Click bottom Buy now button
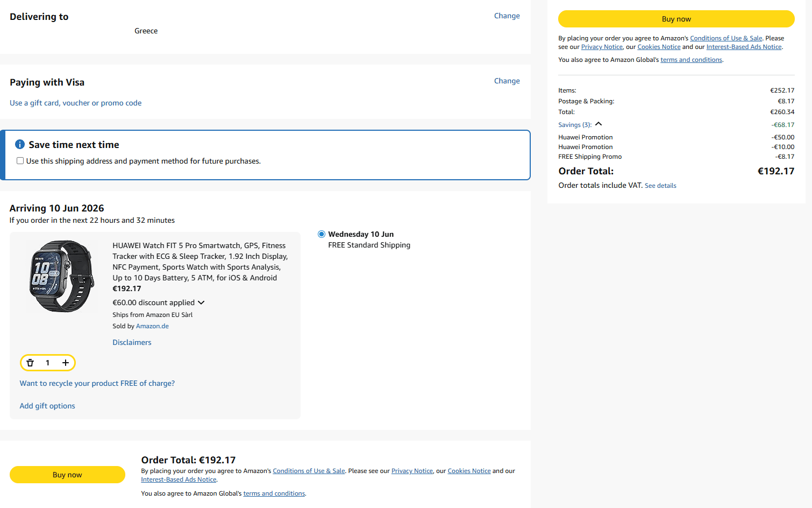The width and height of the screenshot is (812, 508). click(x=67, y=475)
